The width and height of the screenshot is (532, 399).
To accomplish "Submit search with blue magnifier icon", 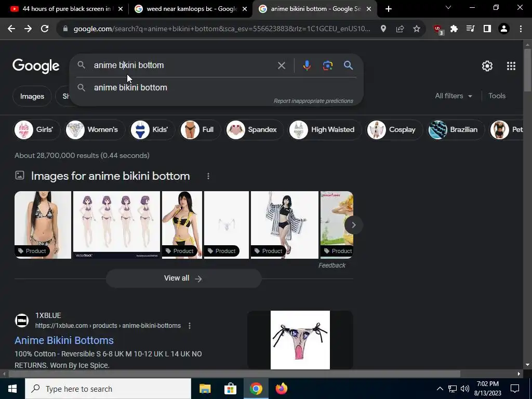I will pos(349,65).
